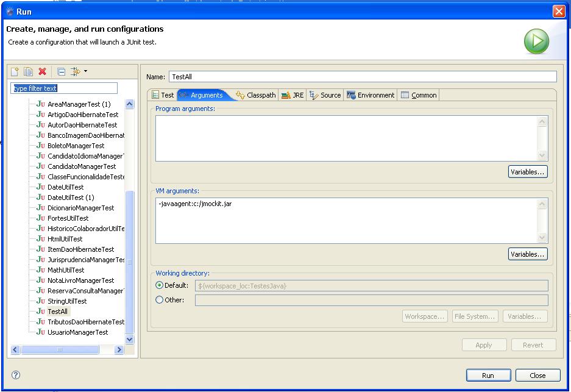Click the bottom Close button
This screenshot has width=571, height=392.
pos(538,376)
